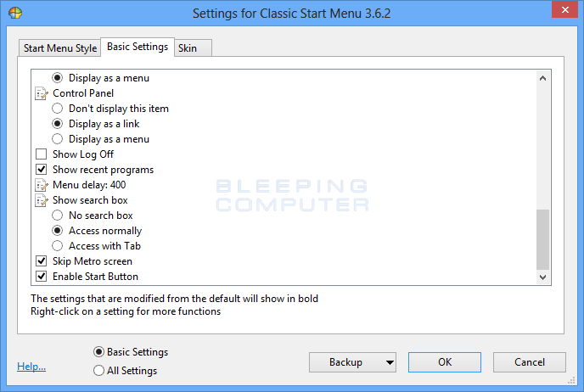Click the OK button

point(445,362)
